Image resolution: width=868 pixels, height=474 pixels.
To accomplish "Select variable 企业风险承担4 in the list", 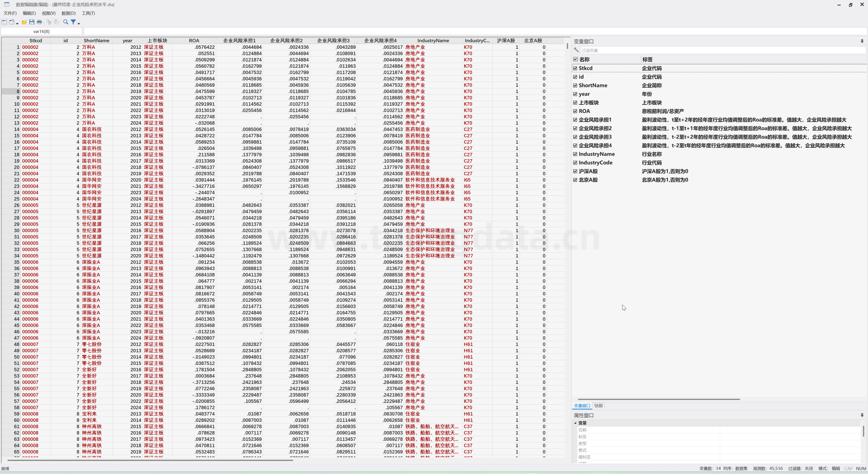I will tap(595, 145).
